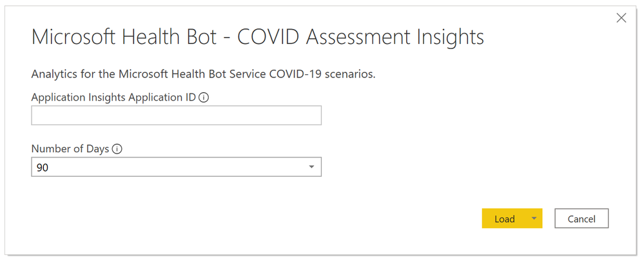Click the 90 value in the days field

point(43,168)
